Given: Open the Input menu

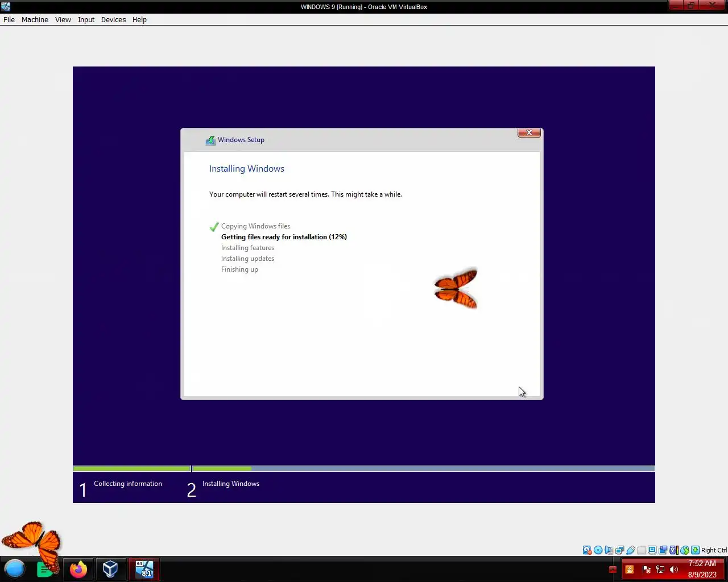Looking at the screenshot, I should (x=86, y=19).
